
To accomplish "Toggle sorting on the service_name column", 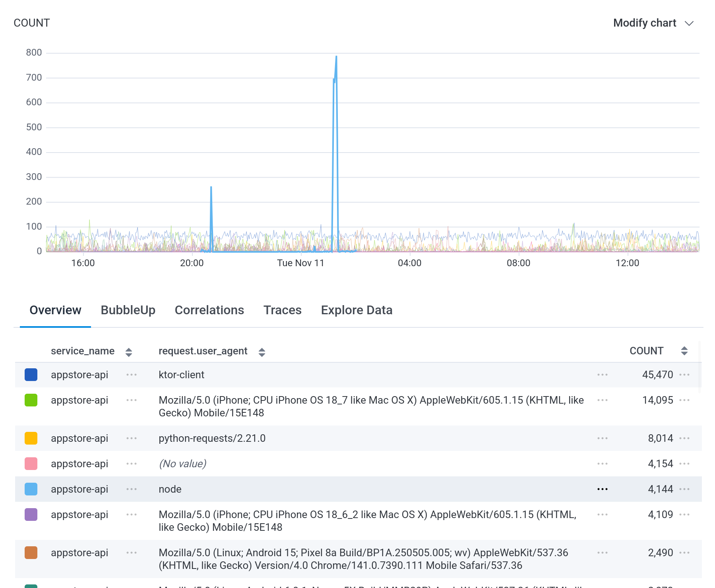I will 129,351.
